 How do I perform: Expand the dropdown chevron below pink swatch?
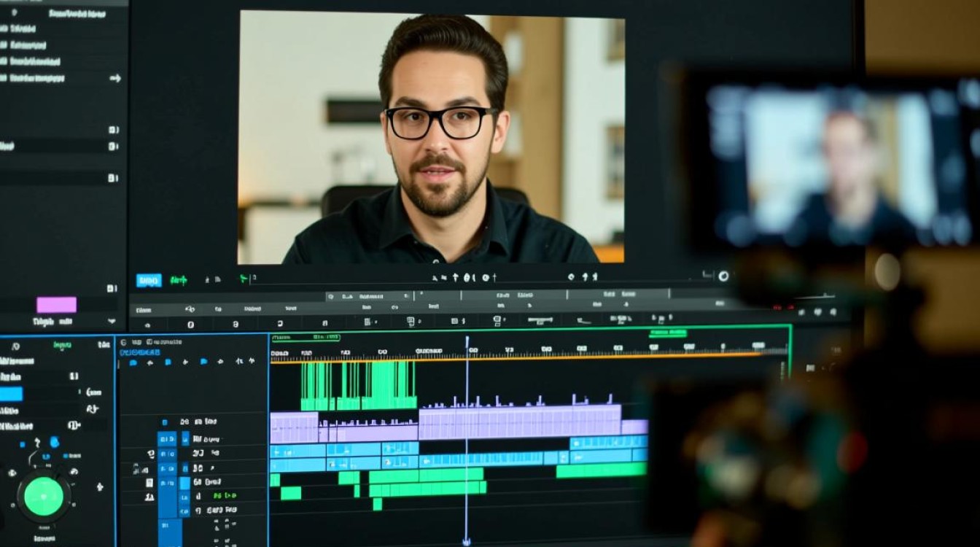(112, 321)
